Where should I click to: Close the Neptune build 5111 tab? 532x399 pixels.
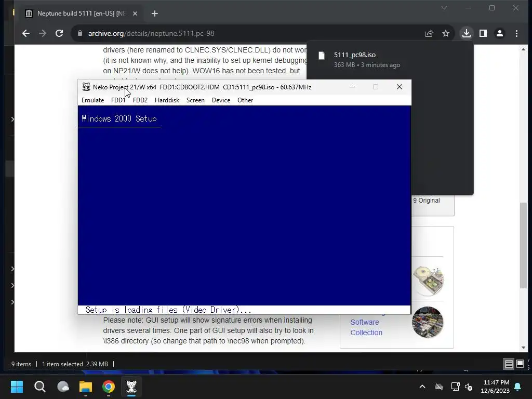(x=135, y=14)
